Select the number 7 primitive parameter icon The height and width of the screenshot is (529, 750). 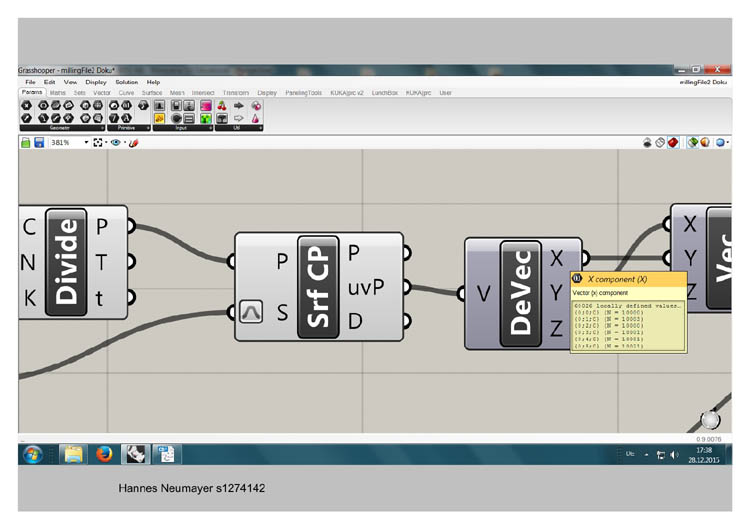114,118
